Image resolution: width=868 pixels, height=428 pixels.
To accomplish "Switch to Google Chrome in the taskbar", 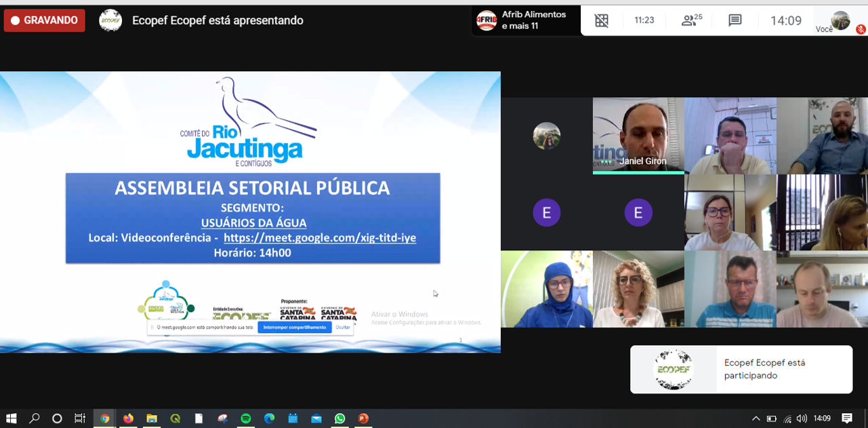I will pyautogui.click(x=104, y=419).
